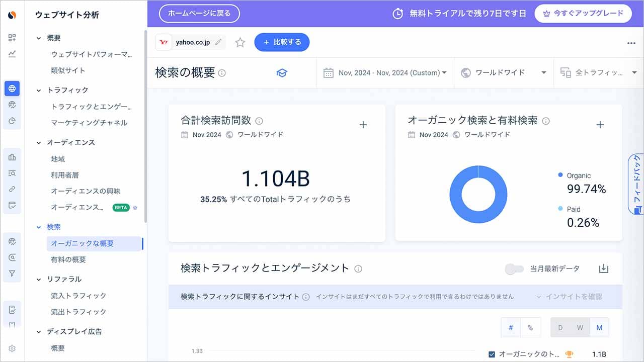Click the Similarweb logo icon
The image size is (644, 362).
coord(12,15)
